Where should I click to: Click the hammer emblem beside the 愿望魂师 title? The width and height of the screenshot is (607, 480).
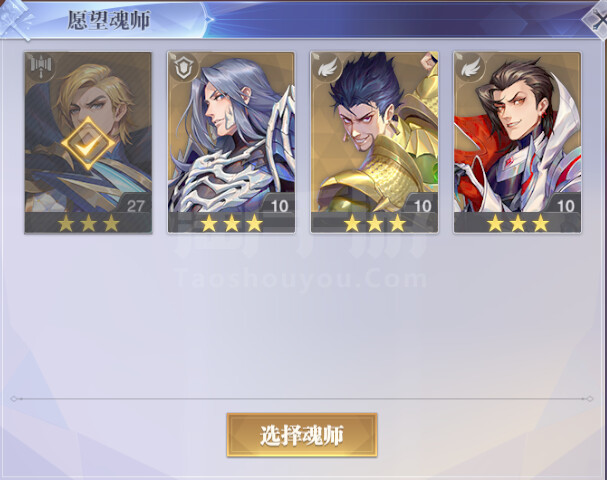click(x=15, y=19)
